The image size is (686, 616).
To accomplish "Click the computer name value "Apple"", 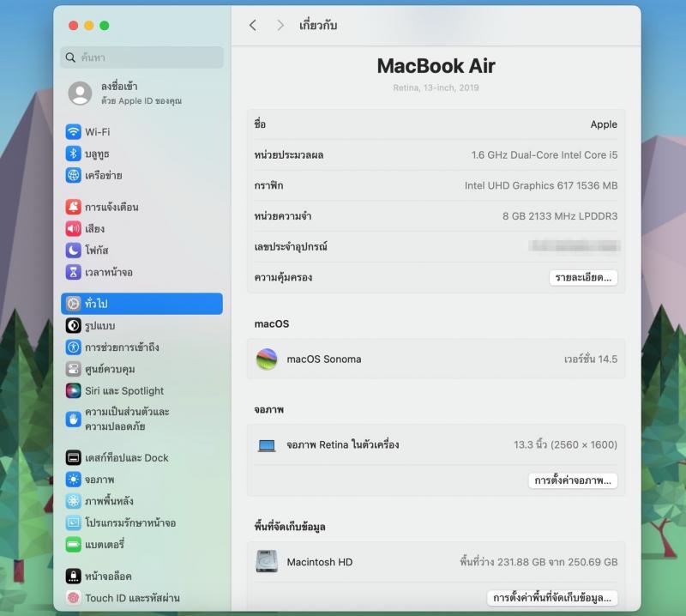I will point(604,124).
